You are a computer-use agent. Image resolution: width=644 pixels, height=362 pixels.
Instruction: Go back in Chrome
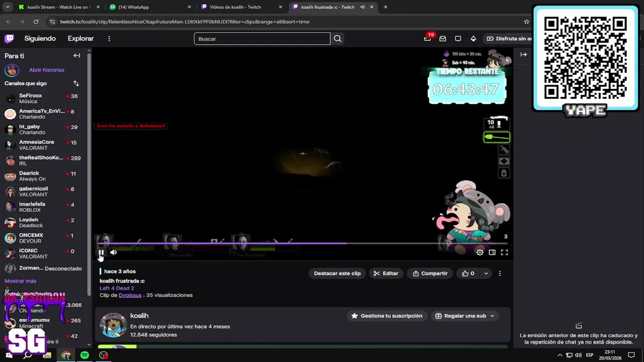(9, 22)
